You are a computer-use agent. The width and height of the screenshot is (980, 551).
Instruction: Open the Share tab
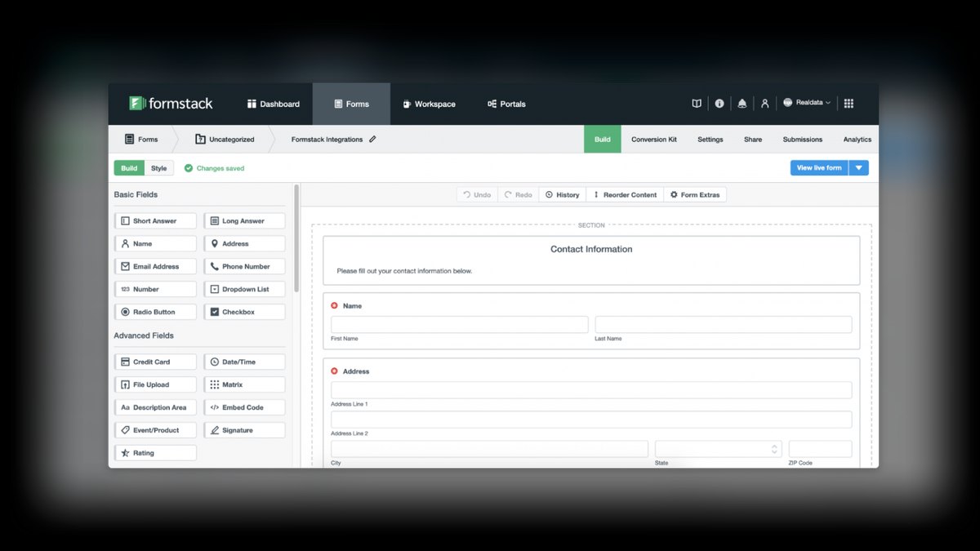pyautogui.click(x=753, y=140)
